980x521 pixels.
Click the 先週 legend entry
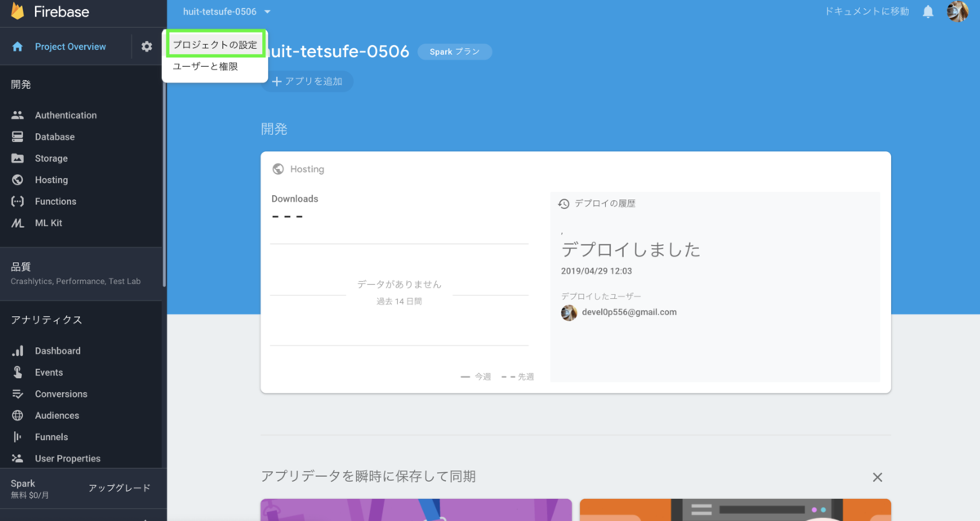(x=518, y=376)
